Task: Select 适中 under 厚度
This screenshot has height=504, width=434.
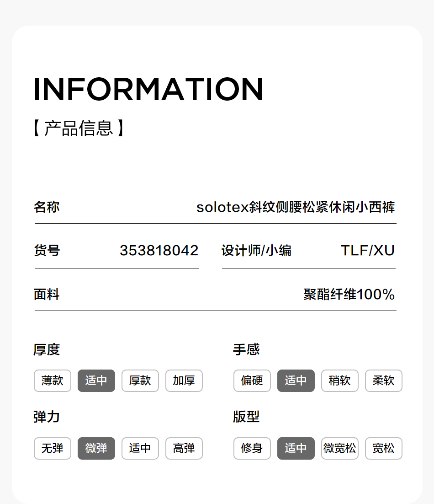Action: coord(96,381)
